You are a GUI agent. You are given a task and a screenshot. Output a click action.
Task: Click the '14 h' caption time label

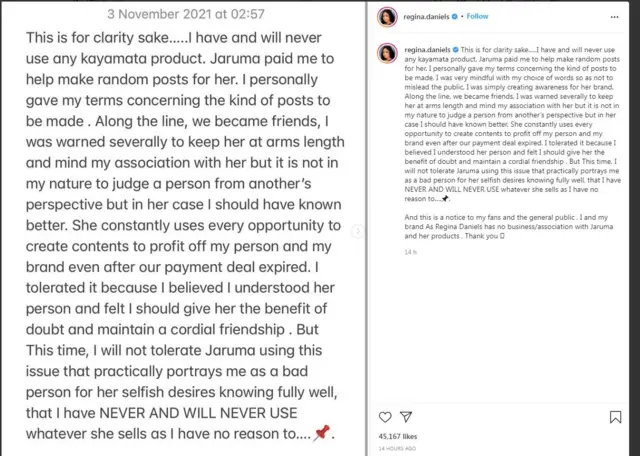click(x=409, y=251)
